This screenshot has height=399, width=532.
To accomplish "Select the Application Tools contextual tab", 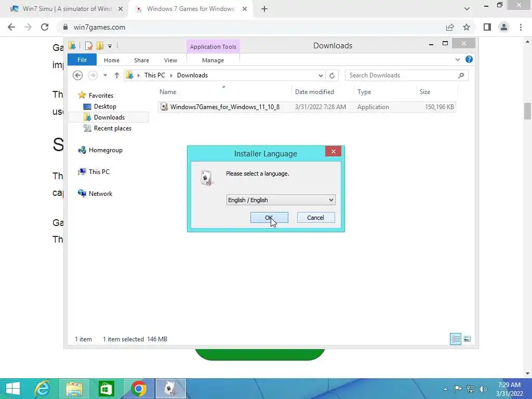I will 213,47.
